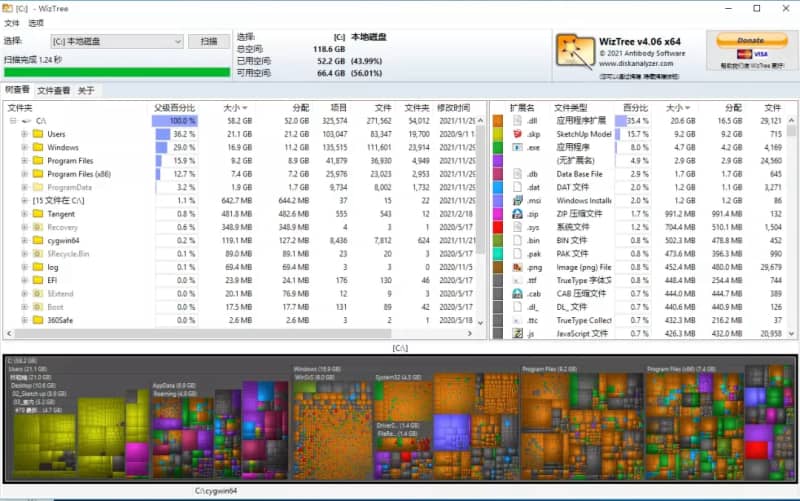Click the red .sys color swatch
The height and width of the screenshot is (501, 800).
coord(498,227)
